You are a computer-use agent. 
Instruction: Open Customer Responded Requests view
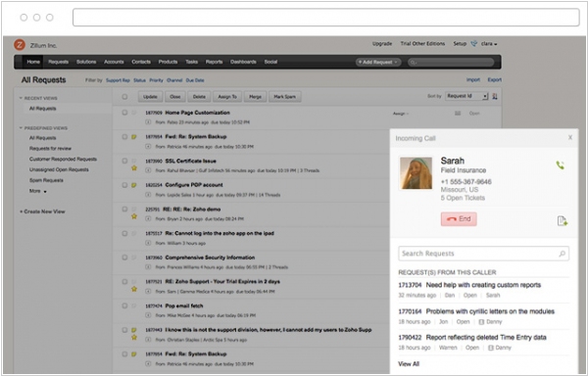(63, 160)
